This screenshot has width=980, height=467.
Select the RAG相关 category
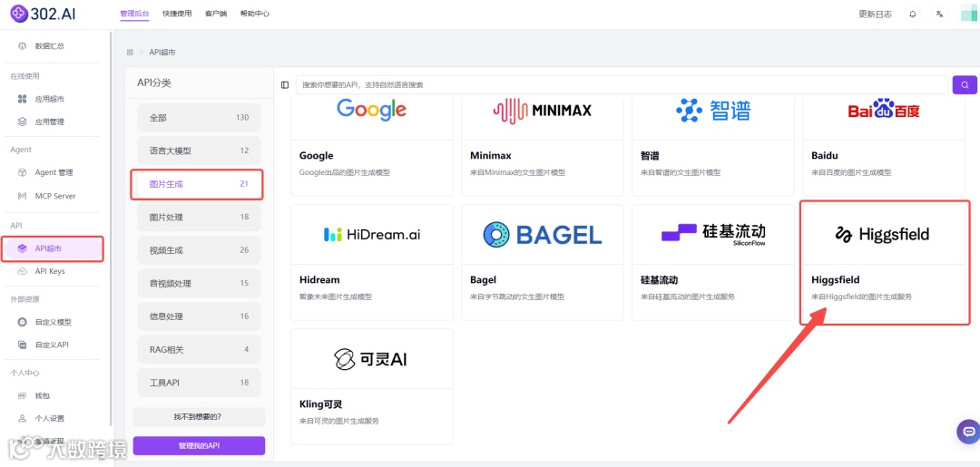click(x=199, y=349)
